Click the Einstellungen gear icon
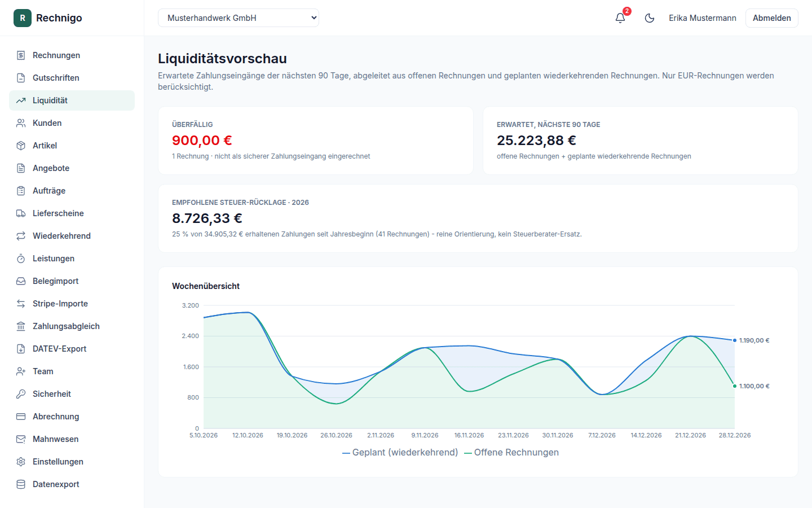 coord(21,462)
